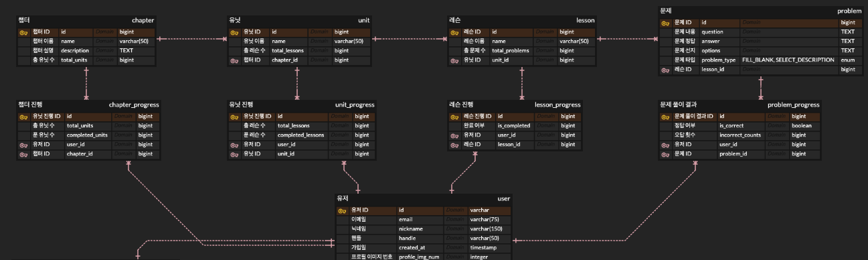Click the 'enum' data type cell
Screen dimensions: 868x260
[x=848, y=60]
